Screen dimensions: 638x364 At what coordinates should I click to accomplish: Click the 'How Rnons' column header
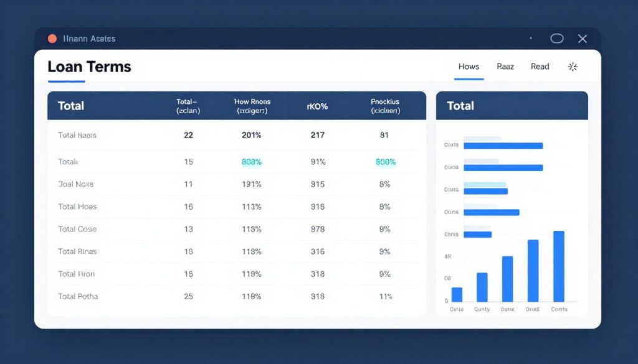[252, 106]
